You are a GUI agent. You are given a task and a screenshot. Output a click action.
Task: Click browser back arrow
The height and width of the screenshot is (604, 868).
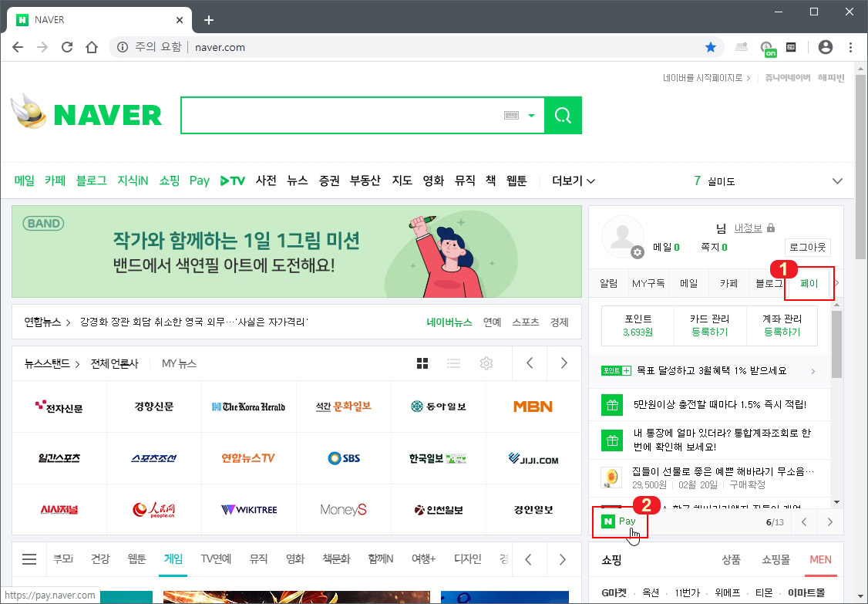tap(18, 47)
